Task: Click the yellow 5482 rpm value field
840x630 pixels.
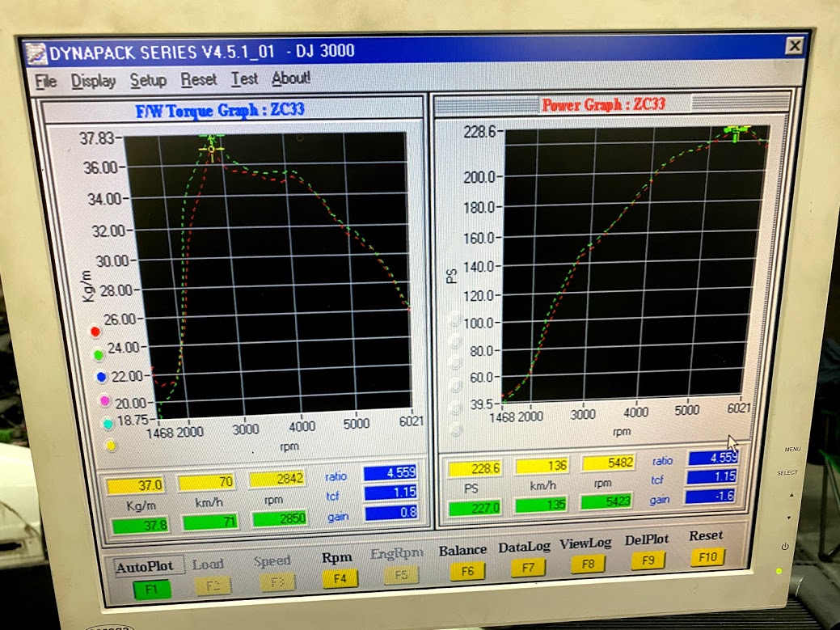Action: [608, 463]
